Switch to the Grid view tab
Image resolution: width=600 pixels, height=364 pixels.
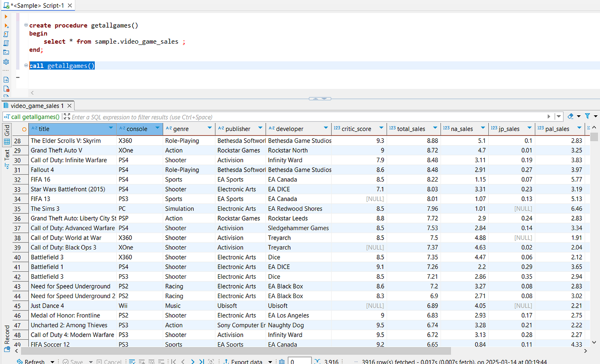pyautogui.click(x=7, y=135)
